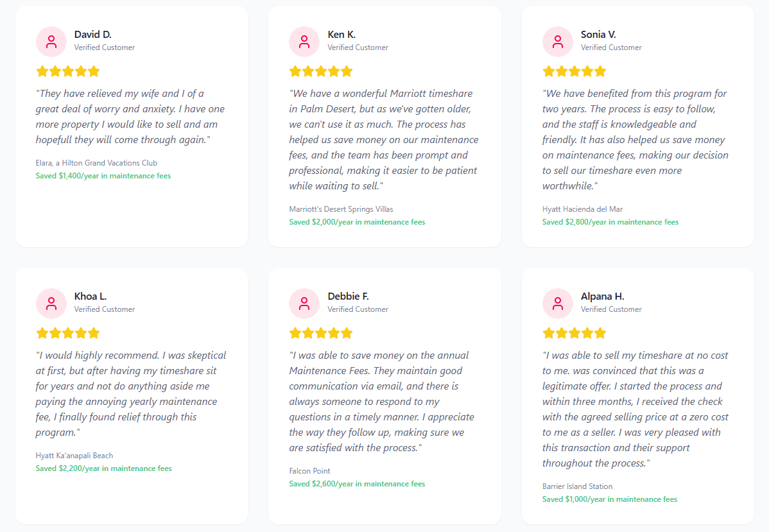Click the Falcon Point property name

coord(309,471)
